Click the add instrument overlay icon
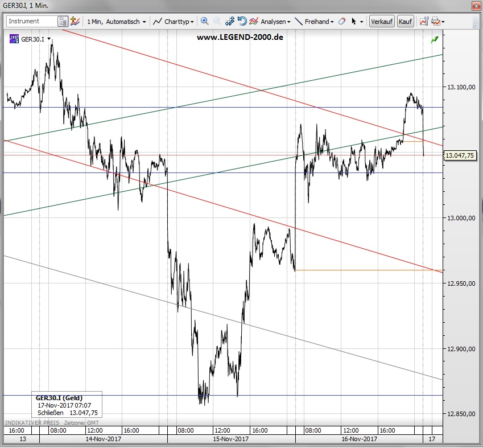 coord(75,22)
